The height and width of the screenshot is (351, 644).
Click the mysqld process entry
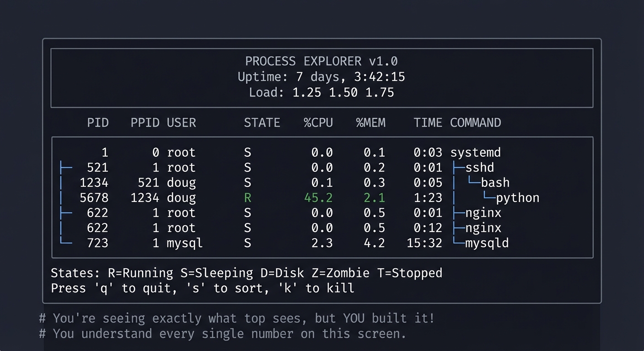pyautogui.click(x=487, y=243)
